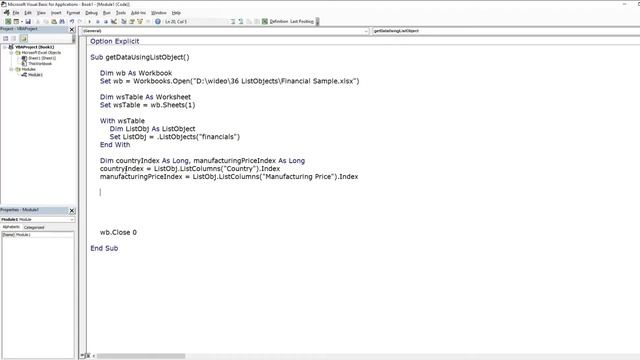Open the Tools menu
This screenshot has height=360, width=640.
[x=121, y=13]
